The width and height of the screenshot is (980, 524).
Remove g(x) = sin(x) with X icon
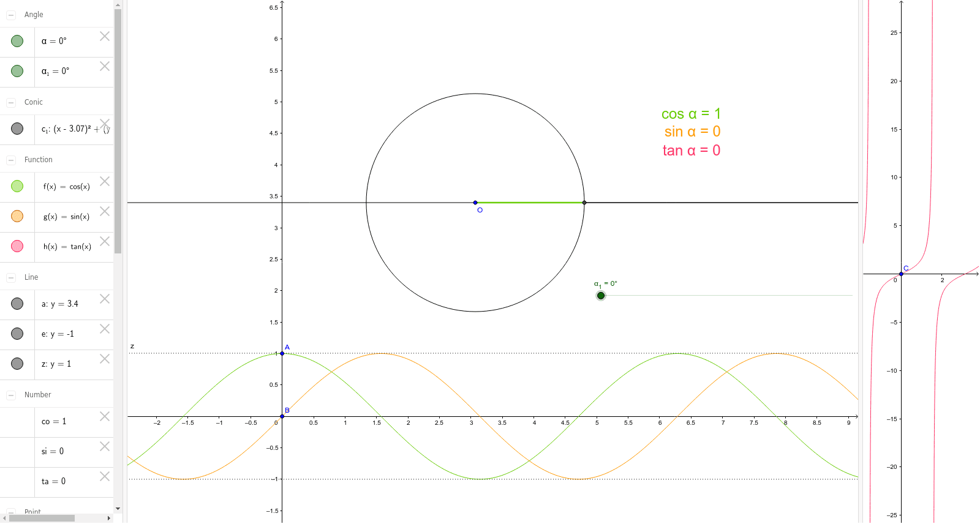105,211
